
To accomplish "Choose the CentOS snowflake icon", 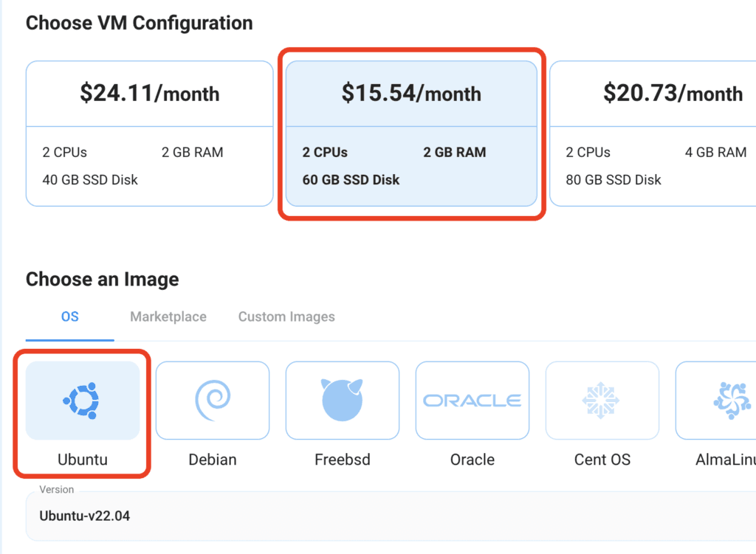I will tap(602, 401).
